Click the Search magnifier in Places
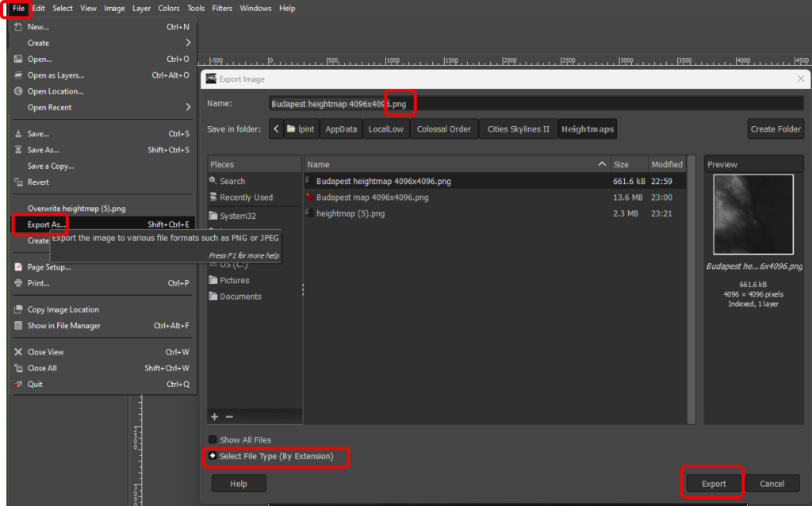This screenshot has height=506, width=812. pos(213,181)
